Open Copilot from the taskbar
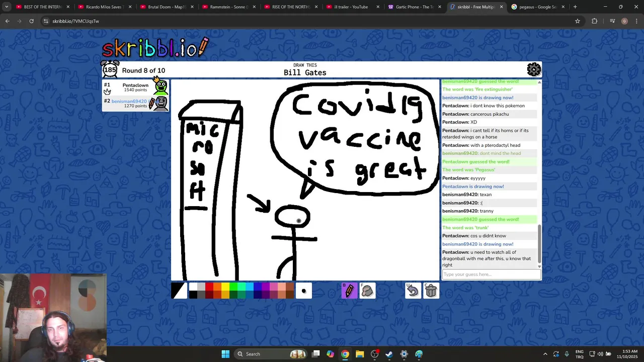Viewport: 644px width, 362px height. (x=330, y=354)
